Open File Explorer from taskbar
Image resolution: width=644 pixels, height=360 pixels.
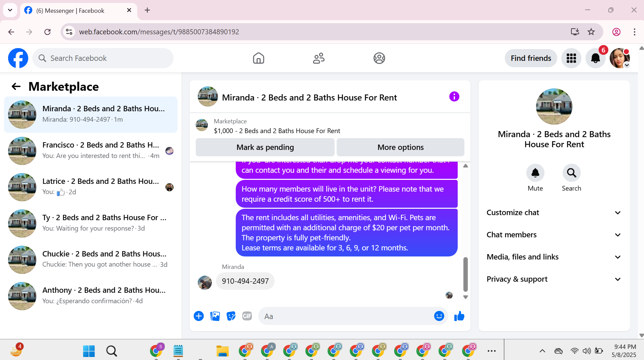click(x=222, y=351)
